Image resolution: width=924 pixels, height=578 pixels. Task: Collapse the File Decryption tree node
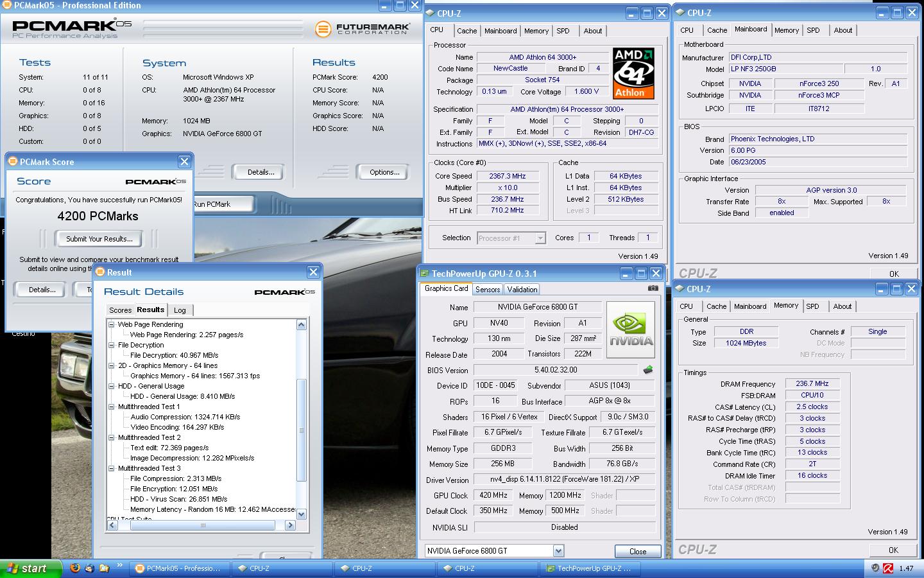(112, 345)
